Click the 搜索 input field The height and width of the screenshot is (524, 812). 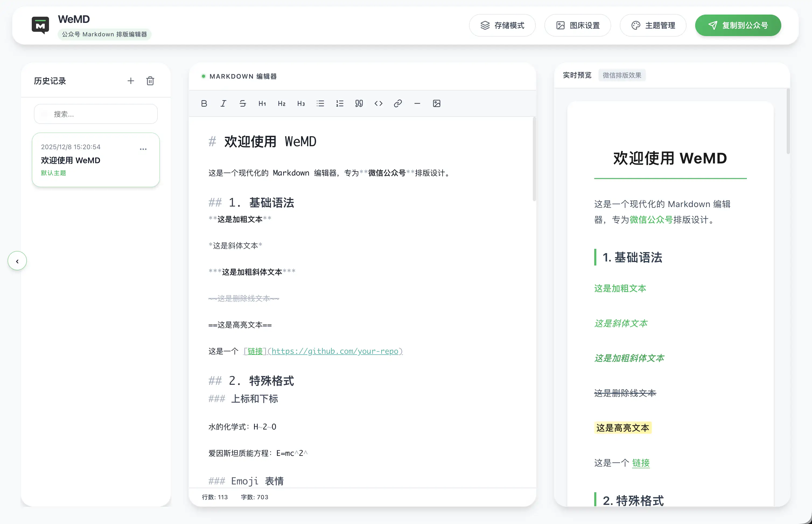(96, 114)
